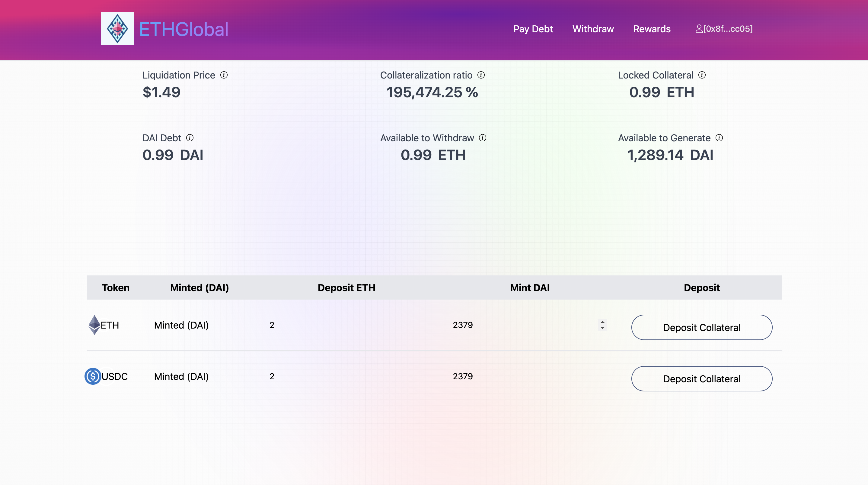
Task: Click the DAI Debt info icon
Action: (191, 138)
